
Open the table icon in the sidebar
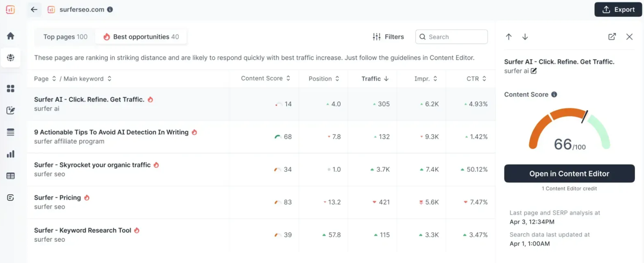tap(10, 176)
